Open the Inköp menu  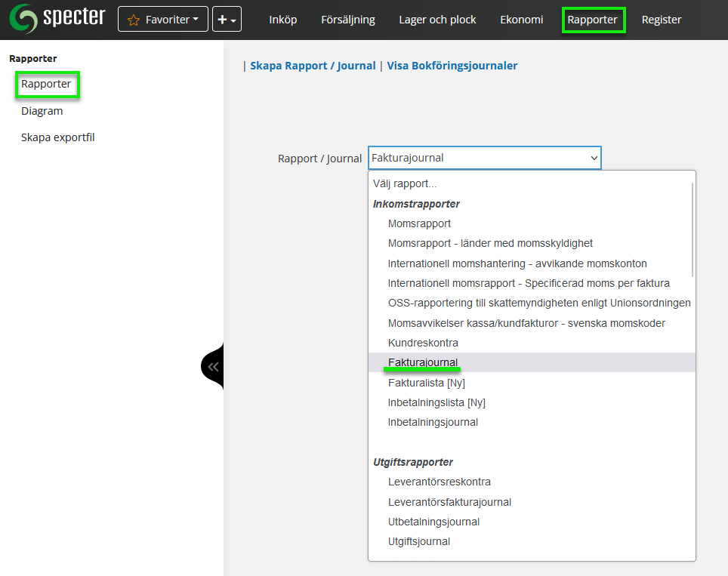click(x=283, y=20)
